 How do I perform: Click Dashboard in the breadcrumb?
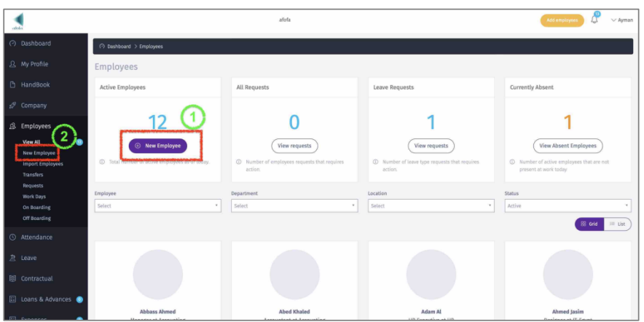[x=118, y=47]
